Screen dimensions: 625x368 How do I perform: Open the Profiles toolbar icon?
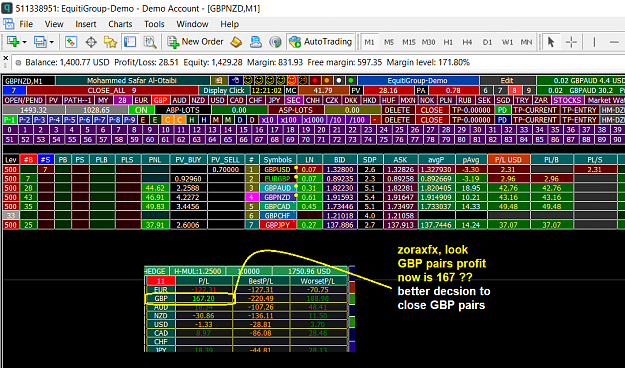40,42
